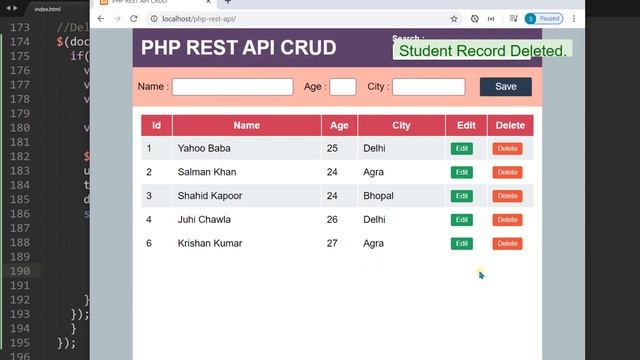Select the PHP REST API CRUD browser tab
Image resolution: width=640 pixels, height=360 pixels.
click(x=155, y=2)
